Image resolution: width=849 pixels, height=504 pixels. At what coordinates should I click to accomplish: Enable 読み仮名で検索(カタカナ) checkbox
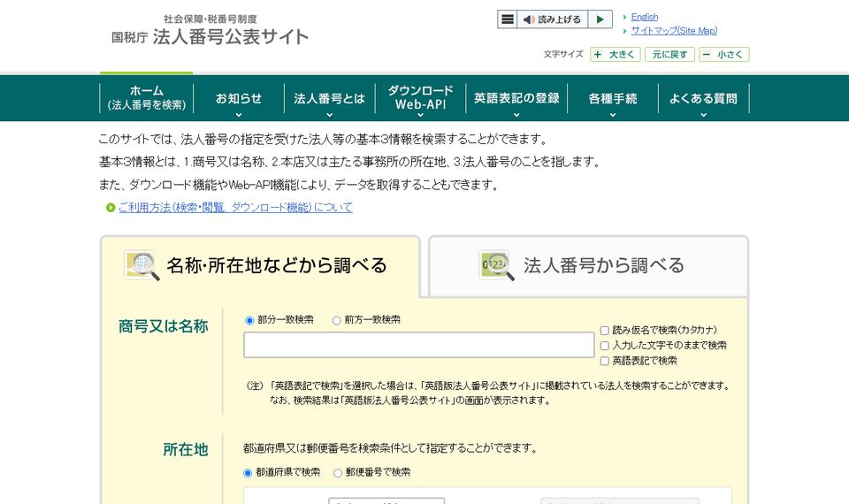click(x=604, y=330)
